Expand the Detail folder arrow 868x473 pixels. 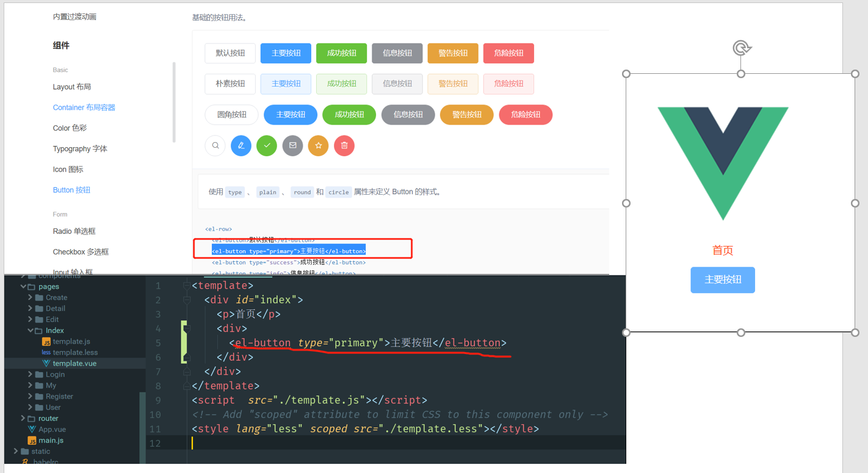click(x=31, y=309)
